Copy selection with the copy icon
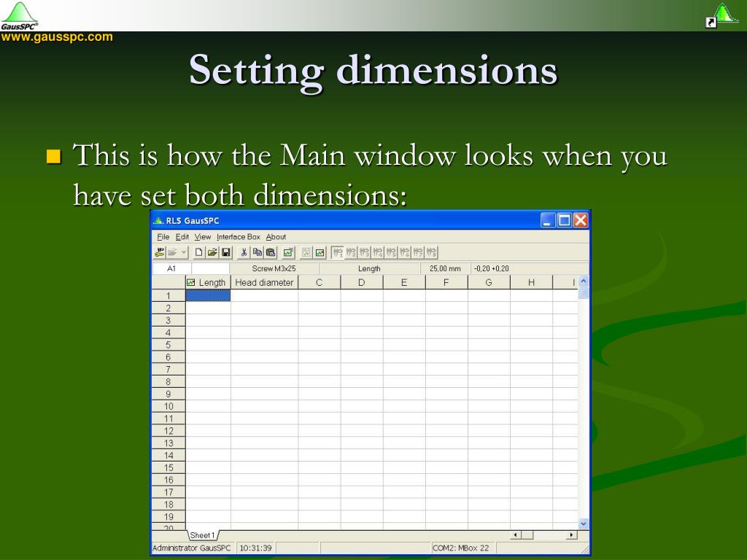 click(258, 252)
